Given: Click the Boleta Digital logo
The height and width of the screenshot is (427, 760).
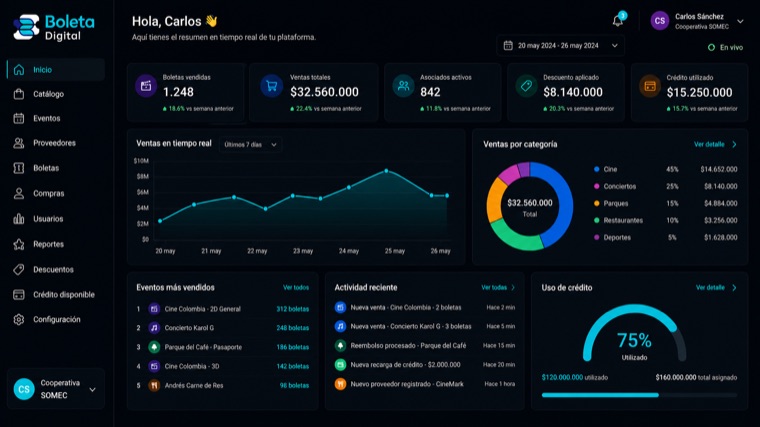Looking at the screenshot, I should point(54,28).
